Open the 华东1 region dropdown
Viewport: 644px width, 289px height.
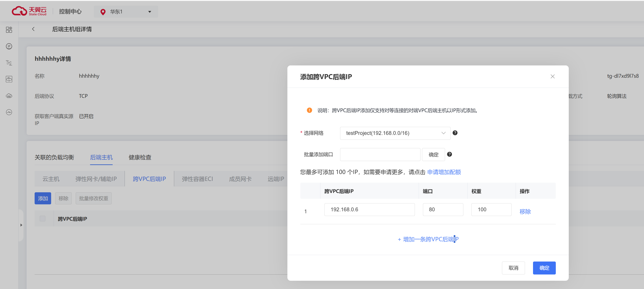point(126,12)
